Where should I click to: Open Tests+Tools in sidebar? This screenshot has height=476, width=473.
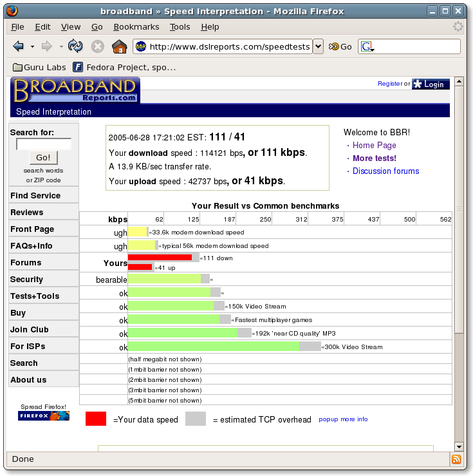(x=44, y=296)
